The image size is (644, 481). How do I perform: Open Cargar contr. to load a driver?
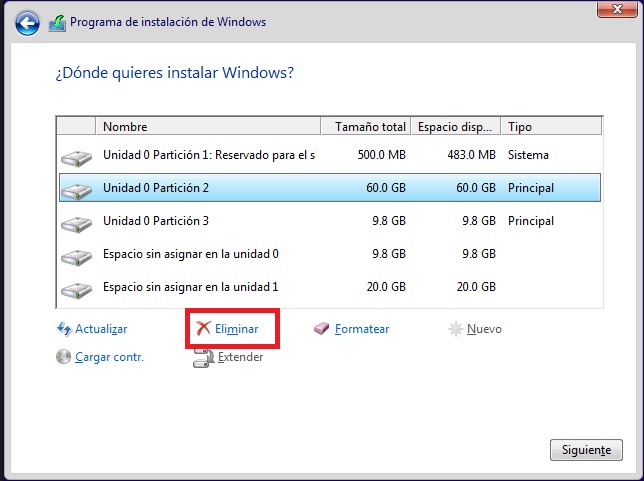pyautogui.click(x=109, y=357)
